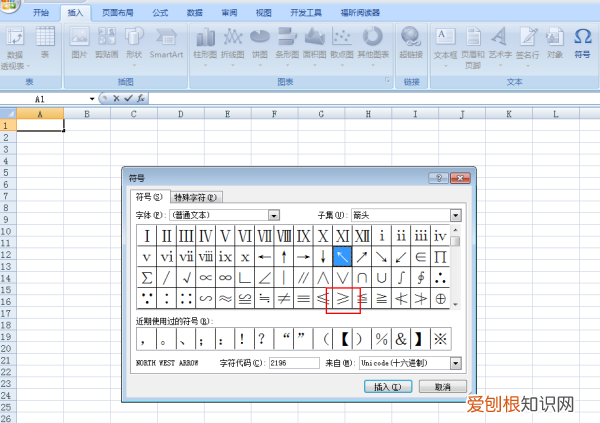
Task: Select the not-equal symbol ≠
Action: (284, 299)
